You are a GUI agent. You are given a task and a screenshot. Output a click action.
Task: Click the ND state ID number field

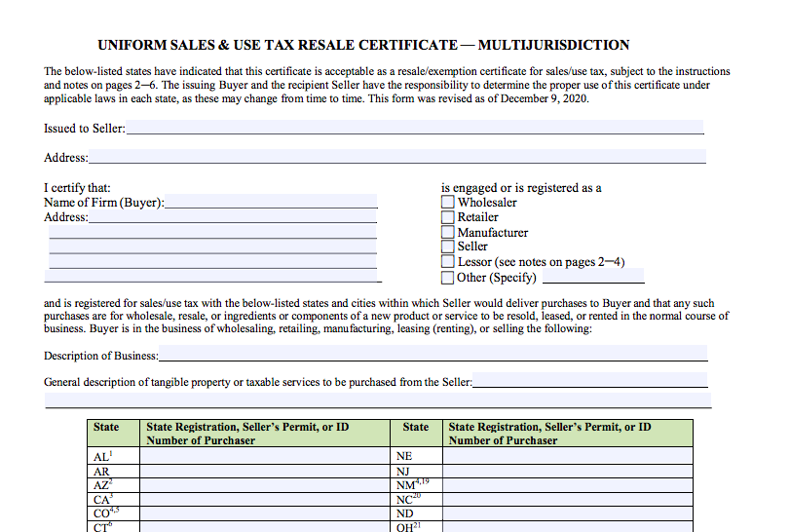click(567, 513)
